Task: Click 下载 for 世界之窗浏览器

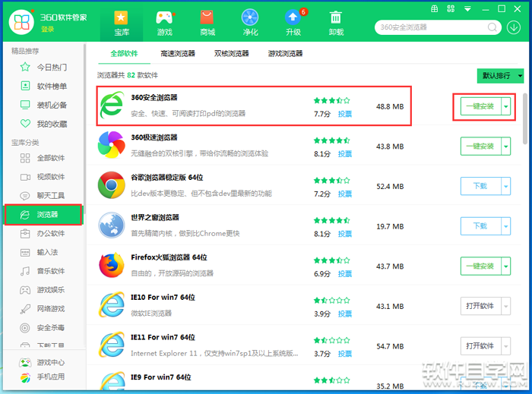Action: 481,226
